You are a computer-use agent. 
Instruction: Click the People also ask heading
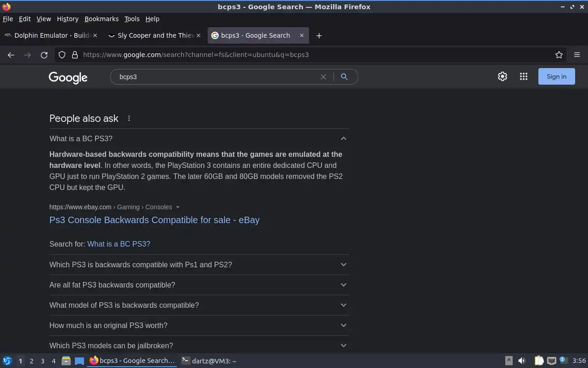pyautogui.click(x=84, y=118)
